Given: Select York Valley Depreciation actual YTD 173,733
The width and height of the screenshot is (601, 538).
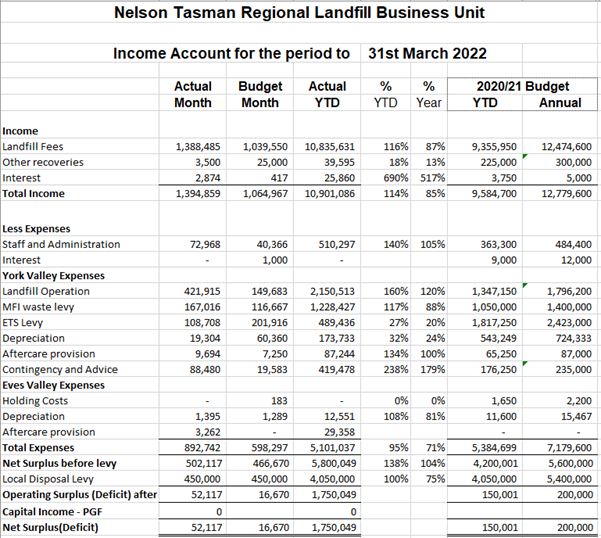Looking at the screenshot, I should point(337,338).
